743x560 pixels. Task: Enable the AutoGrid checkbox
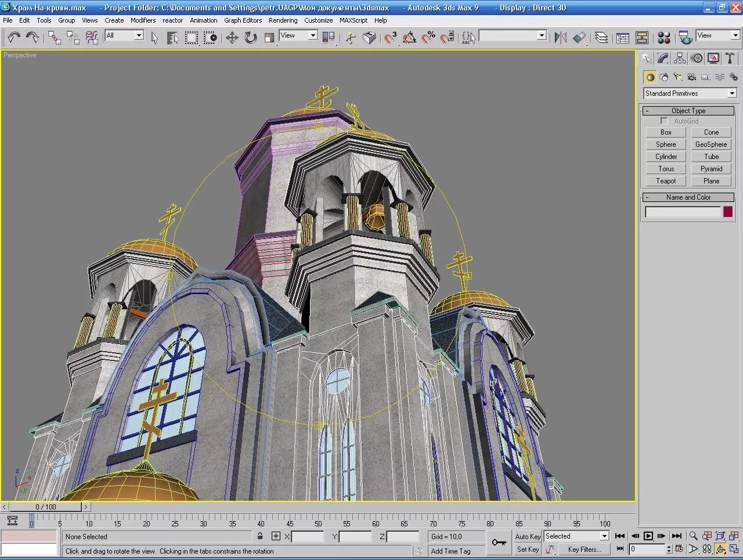665,121
